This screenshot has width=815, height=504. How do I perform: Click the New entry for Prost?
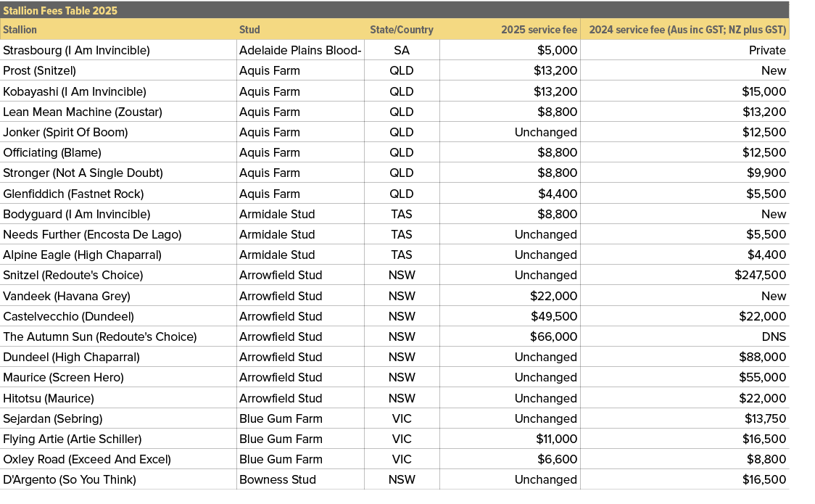click(x=773, y=70)
